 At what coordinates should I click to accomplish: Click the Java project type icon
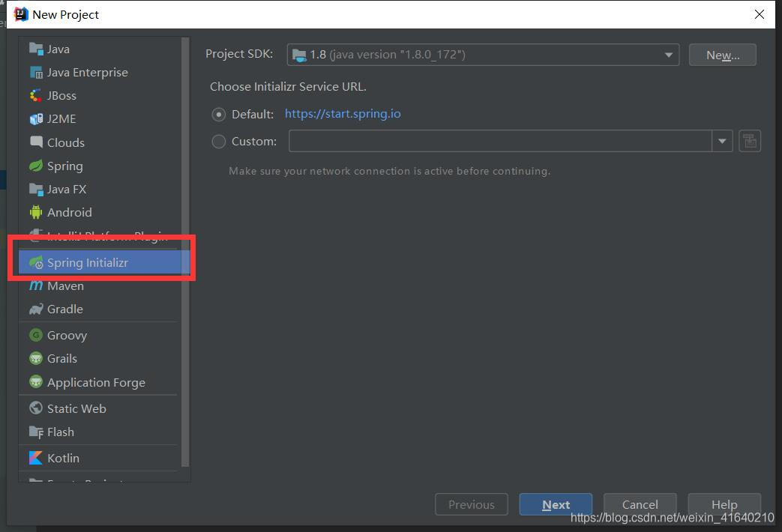pos(36,49)
